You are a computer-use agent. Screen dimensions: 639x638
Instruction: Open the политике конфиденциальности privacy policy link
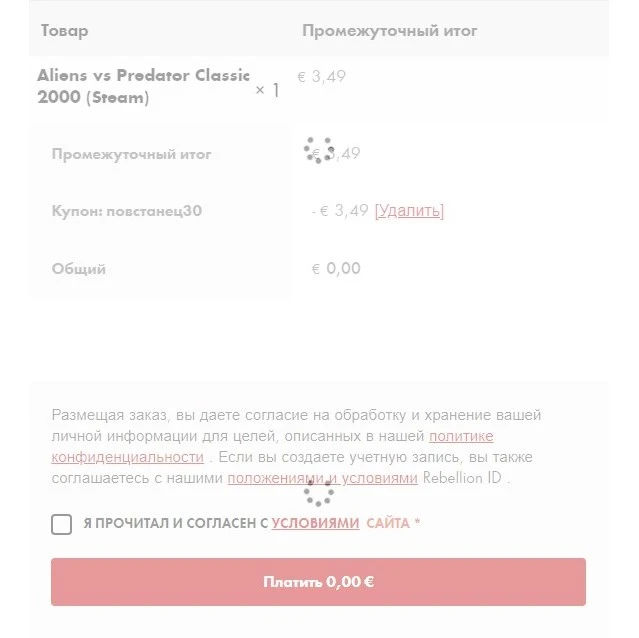pos(272,447)
